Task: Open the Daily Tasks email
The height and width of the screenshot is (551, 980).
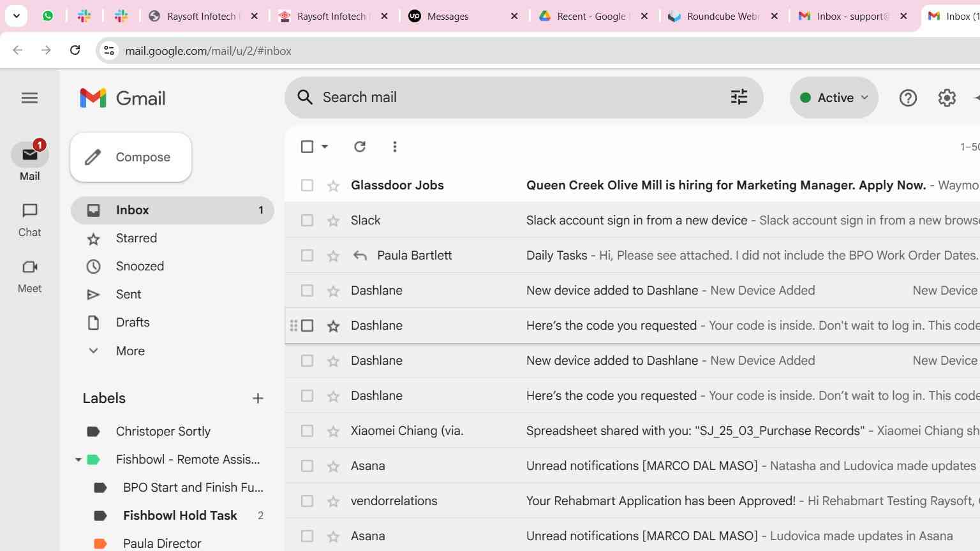Action: pos(556,255)
